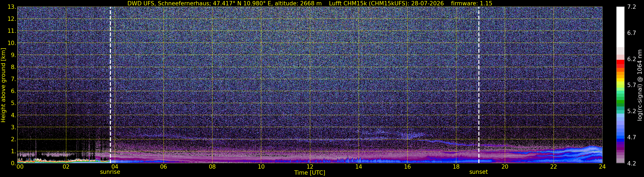This screenshot has width=644, height=177.
Task: Click the "14" time axis tick label
Action: click(x=358, y=167)
